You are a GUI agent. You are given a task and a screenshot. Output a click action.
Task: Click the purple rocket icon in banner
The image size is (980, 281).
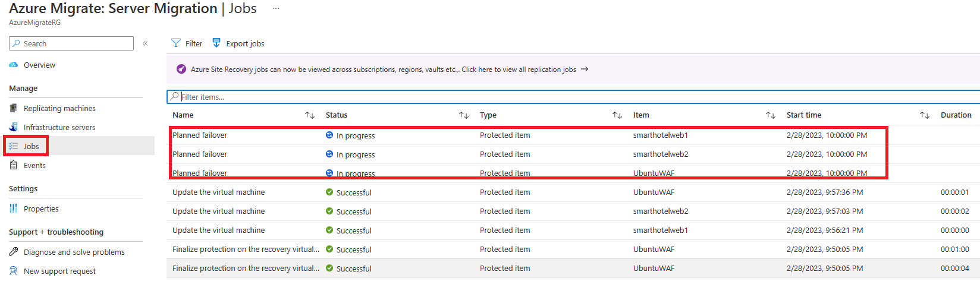(181, 69)
